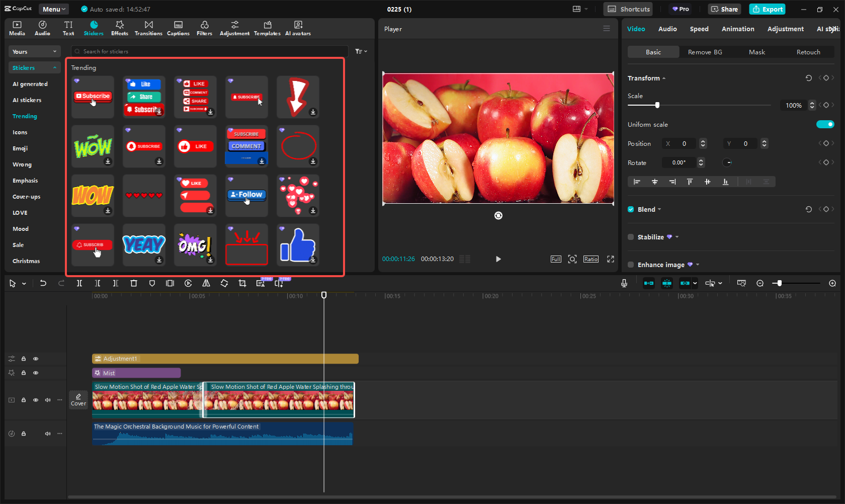Switch to the Audio library
This screenshot has height=504, width=845.
click(x=42, y=28)
